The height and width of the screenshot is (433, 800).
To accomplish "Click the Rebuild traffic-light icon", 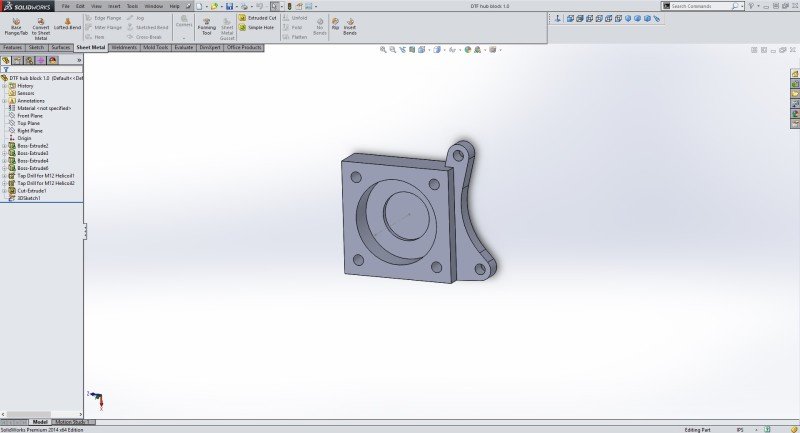I will coord(290,6).
